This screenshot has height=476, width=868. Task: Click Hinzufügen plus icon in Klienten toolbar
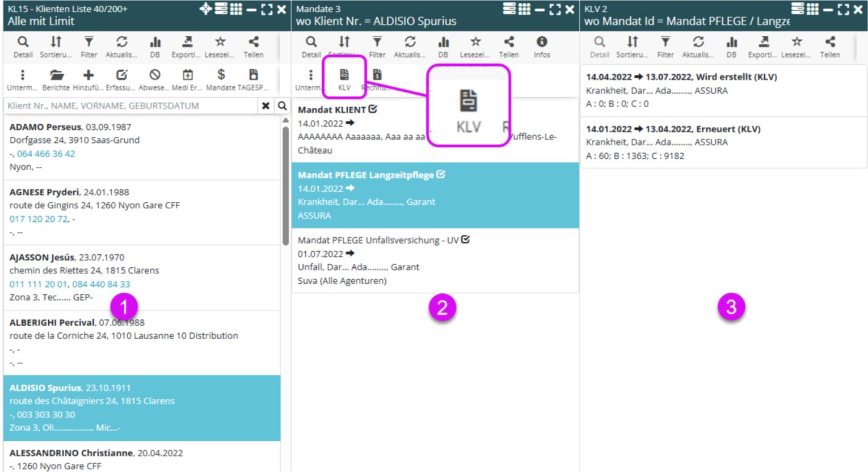[89, 79]
